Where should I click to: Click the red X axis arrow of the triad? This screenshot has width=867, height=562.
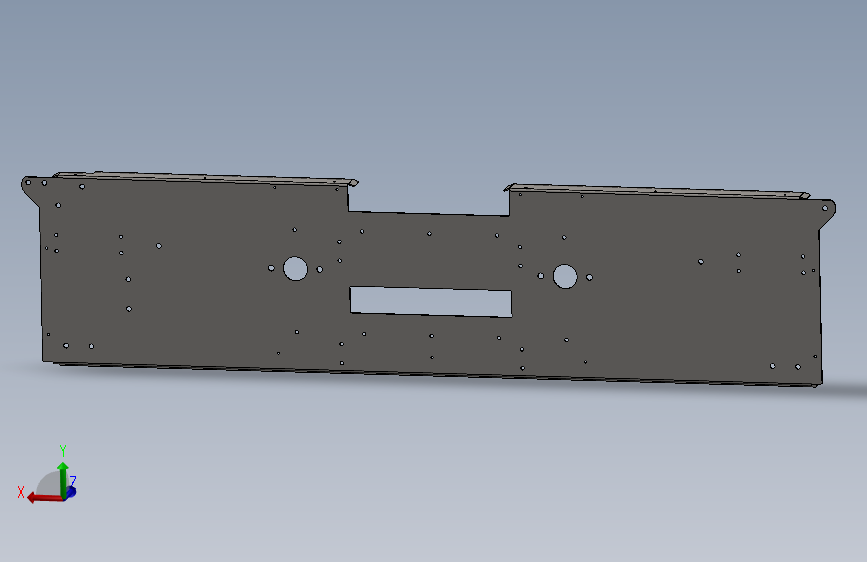tap(44, 498)
